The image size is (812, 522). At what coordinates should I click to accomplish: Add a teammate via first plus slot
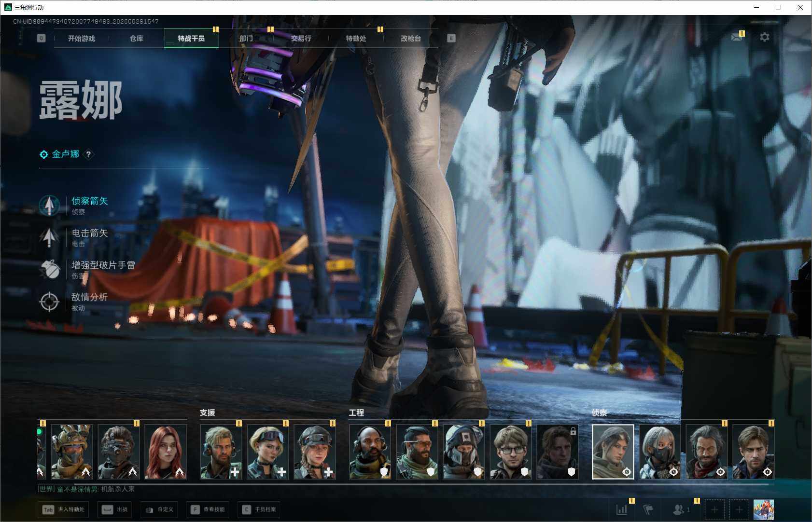tap(715, 509)
